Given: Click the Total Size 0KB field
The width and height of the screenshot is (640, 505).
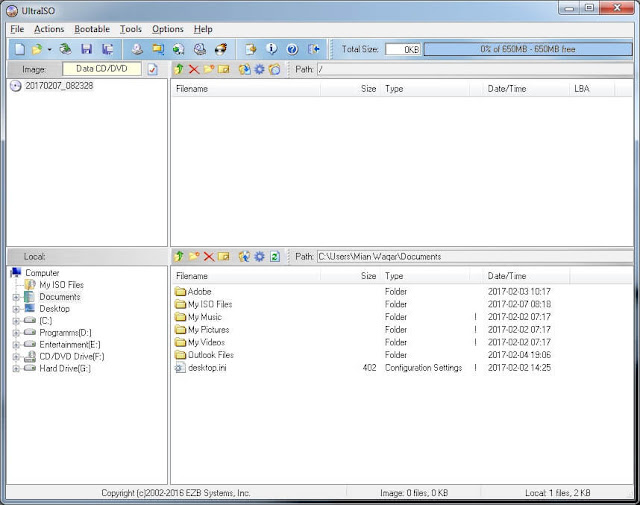Looking at the screenshot, I should (403, 49).
